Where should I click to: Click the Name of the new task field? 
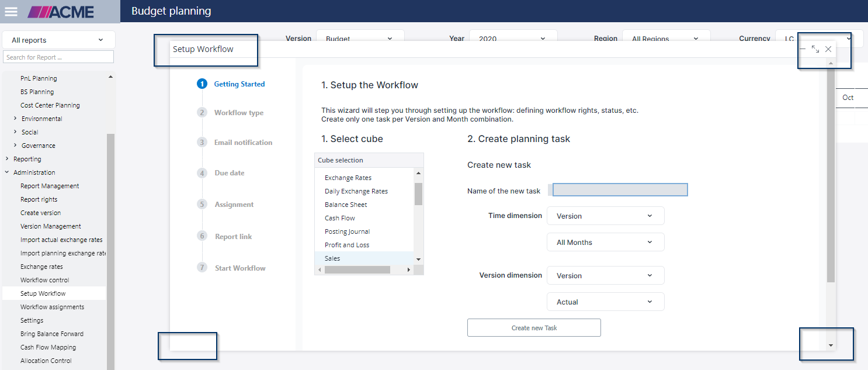coord(620,189)
